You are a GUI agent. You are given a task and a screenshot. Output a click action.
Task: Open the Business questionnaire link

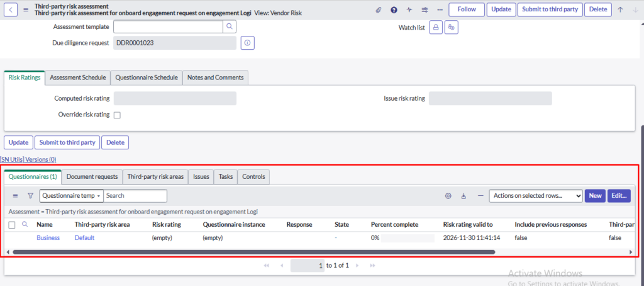[48, 238]
